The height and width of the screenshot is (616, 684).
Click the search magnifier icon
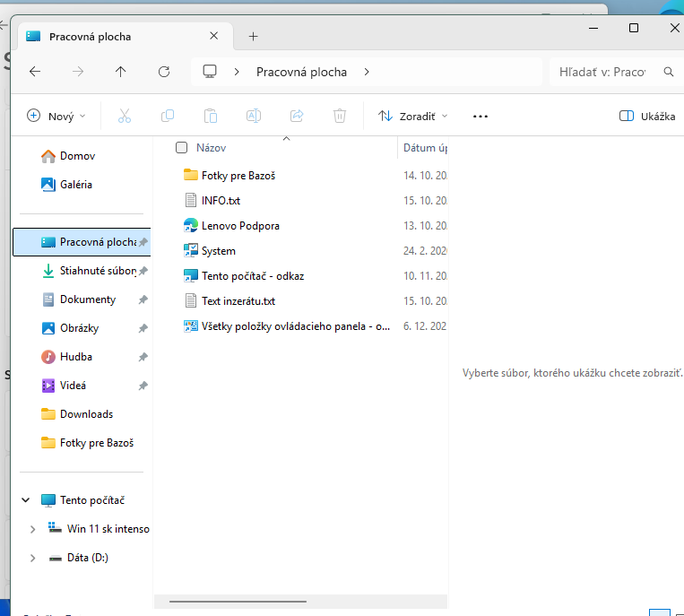coord(668,72)
